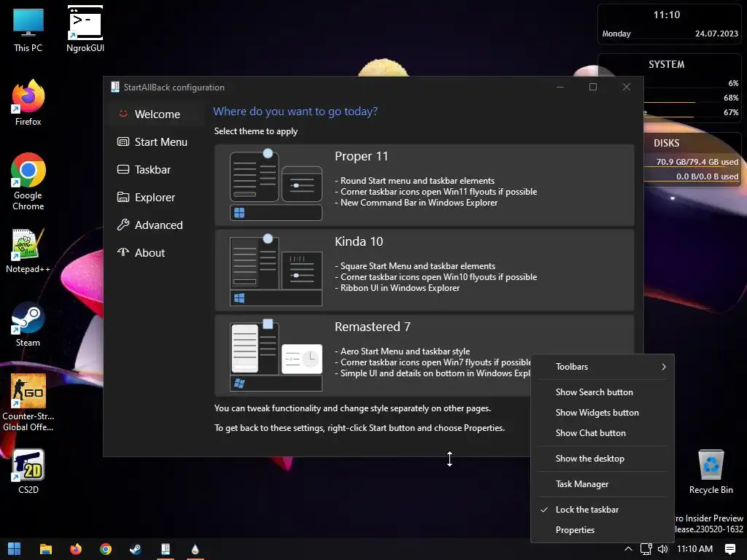Image resolution: width=747 pixels, height=560 pixels.
Task: Switch to the Taskbar settings page
Action: 152,169
